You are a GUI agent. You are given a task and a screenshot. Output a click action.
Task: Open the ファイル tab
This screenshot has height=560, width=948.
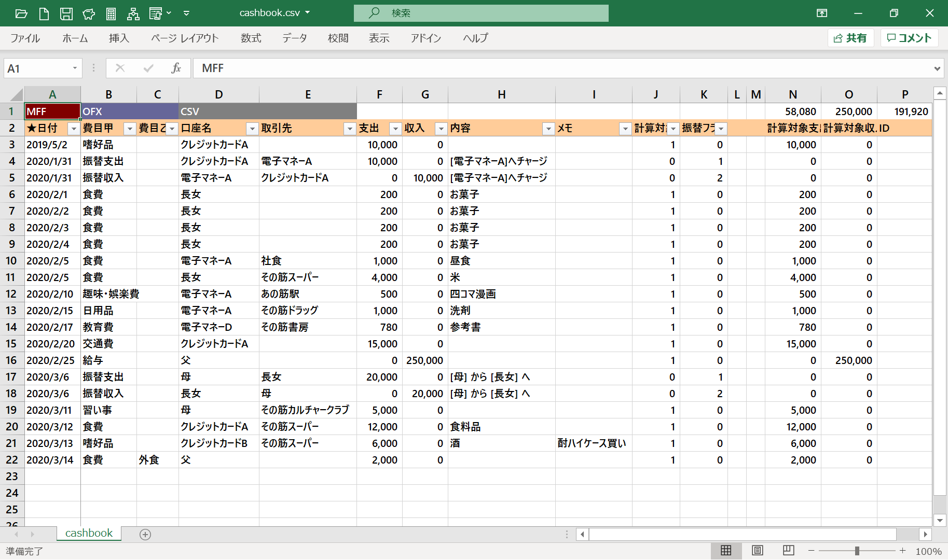pyautogui.click(x=25, y=38)
